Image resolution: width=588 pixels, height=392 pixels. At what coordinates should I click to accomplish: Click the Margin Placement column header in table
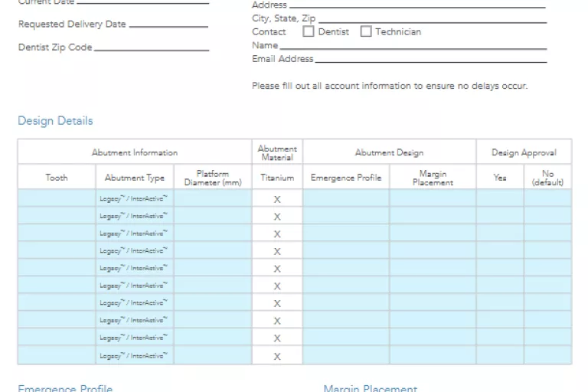(433, 177)
